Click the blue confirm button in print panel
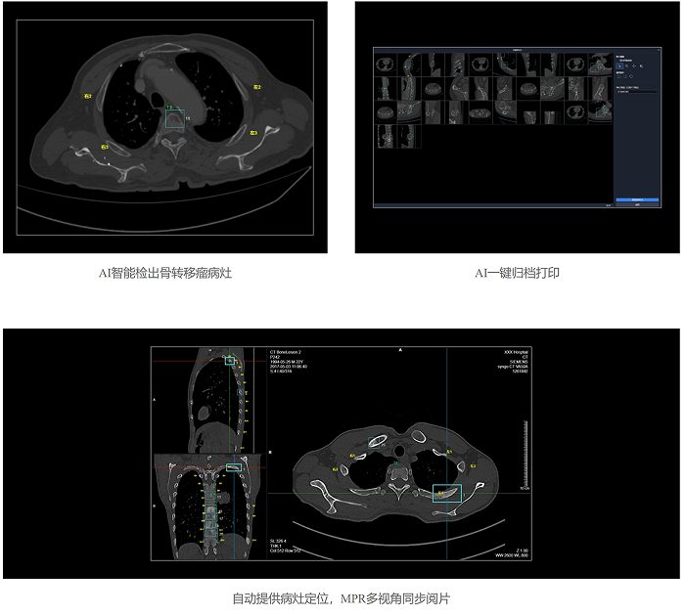This screenshot has height=616, width=685. coord(637,198)
